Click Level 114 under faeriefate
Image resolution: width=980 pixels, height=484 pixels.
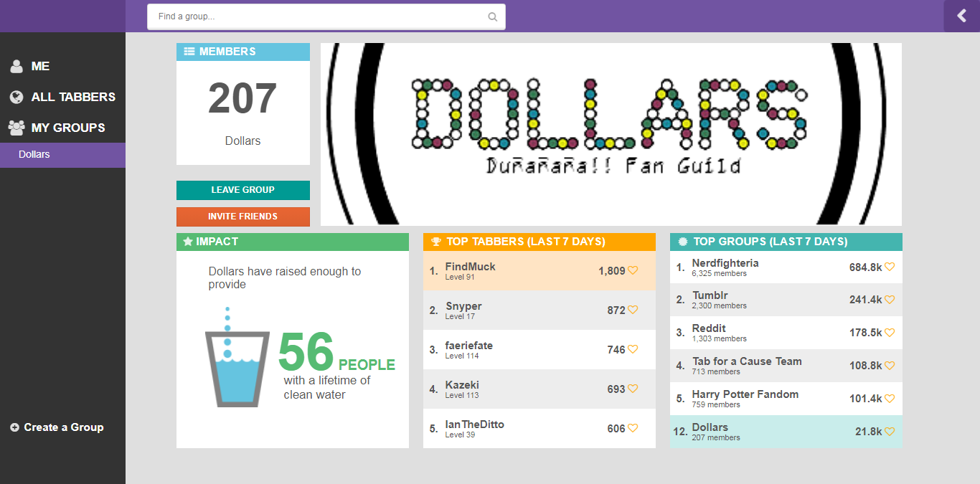[462, 356]
